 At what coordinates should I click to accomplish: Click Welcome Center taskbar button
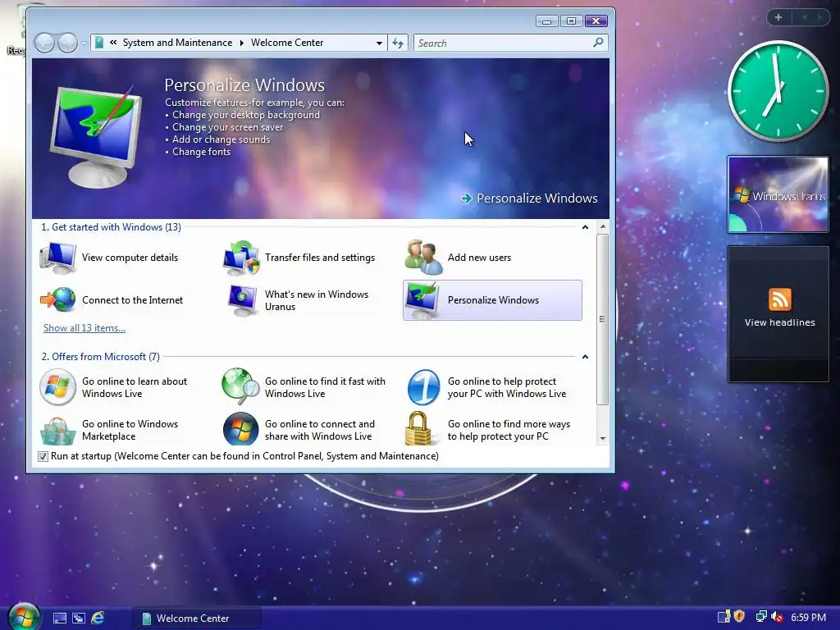(x=197, y=619)
